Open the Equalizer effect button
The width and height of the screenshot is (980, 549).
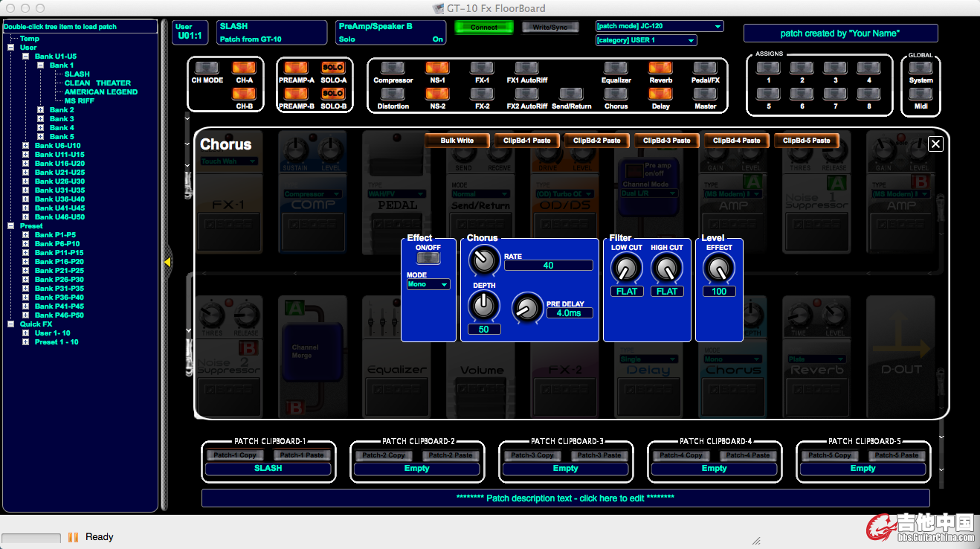coord(616,68)
